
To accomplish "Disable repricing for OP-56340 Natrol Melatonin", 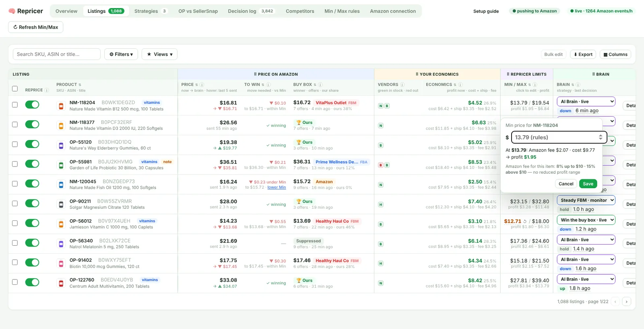I will point(32,243).
